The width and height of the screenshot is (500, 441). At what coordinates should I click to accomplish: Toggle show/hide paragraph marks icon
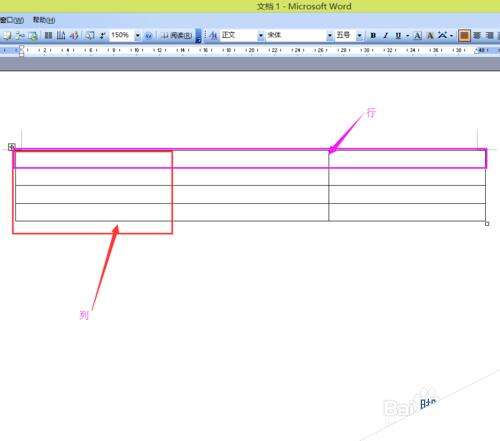pyautogui.click(x=103, y=35)
